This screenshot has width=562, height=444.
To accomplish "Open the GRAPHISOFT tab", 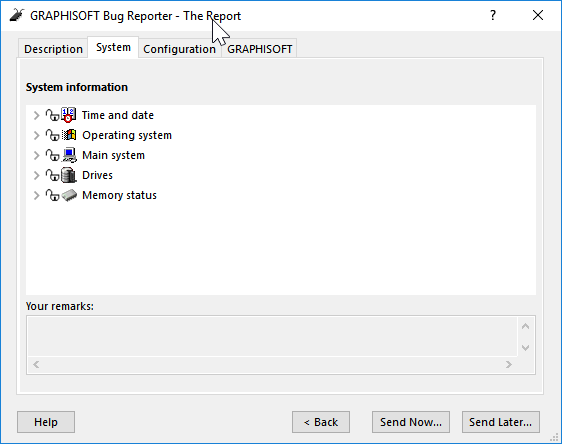I will click(x=259, y=49).
